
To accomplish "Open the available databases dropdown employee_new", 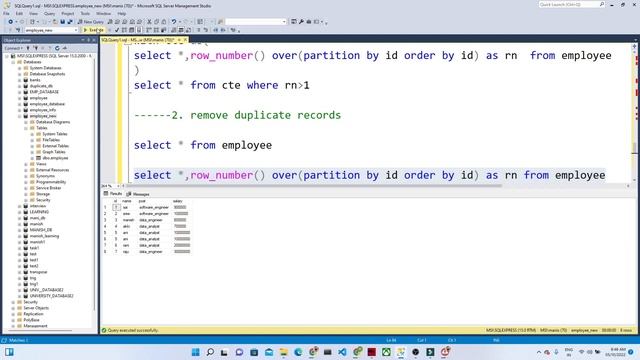I will (x=51, y=30).
